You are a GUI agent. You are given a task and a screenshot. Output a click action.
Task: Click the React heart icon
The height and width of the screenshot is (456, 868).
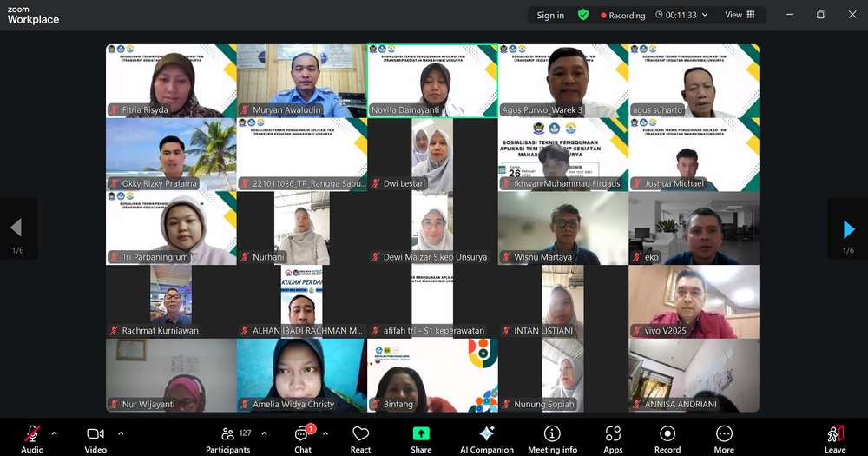point(360,438)
